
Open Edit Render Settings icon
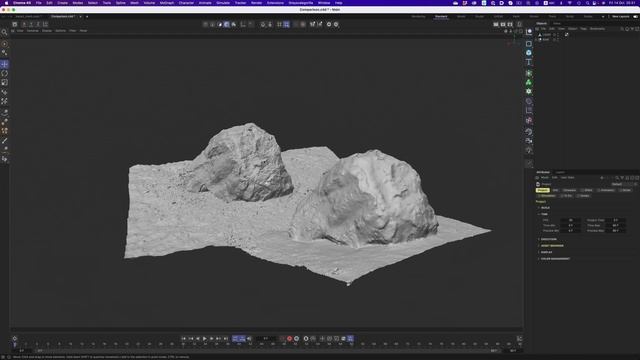click(510, 24)
